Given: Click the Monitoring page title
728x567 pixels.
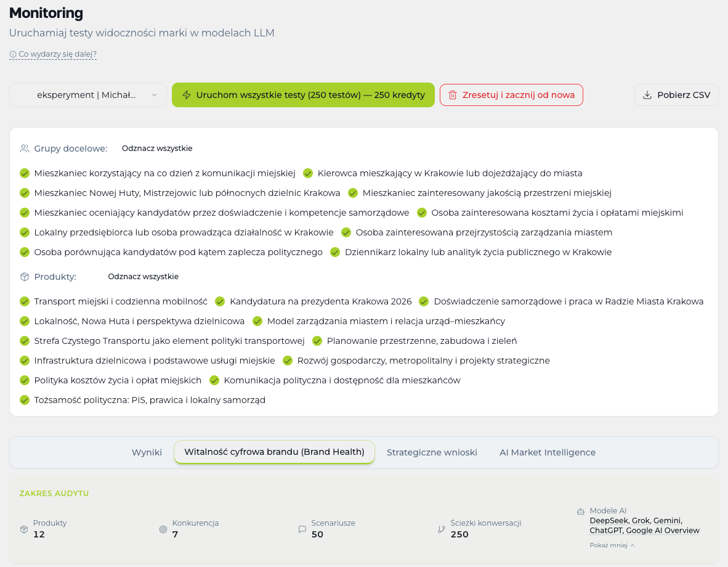Looking at the screenshot, I should tap(46, 13).
